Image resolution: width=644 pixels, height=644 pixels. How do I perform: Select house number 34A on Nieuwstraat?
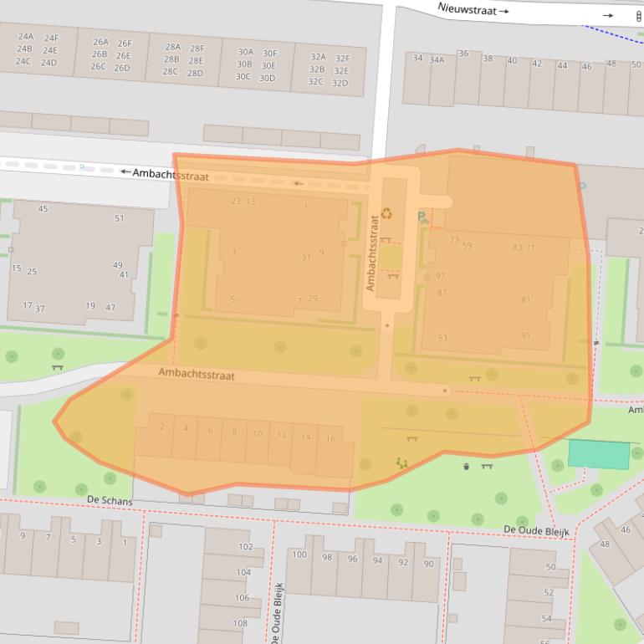coord(437,60)
